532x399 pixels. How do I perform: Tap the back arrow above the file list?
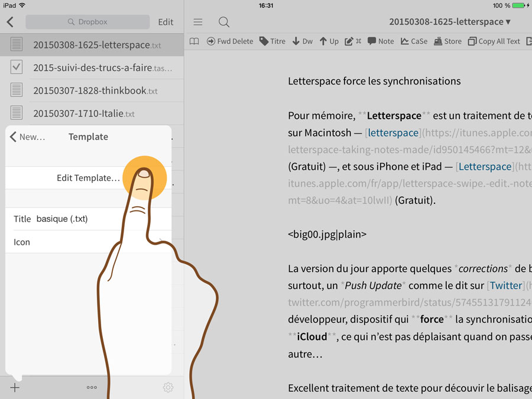[10, 22]
